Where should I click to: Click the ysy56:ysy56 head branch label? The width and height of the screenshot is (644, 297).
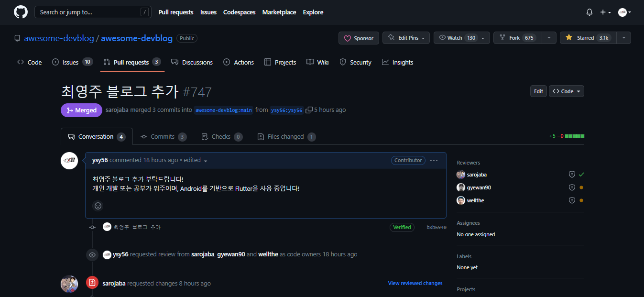[287, 110]
